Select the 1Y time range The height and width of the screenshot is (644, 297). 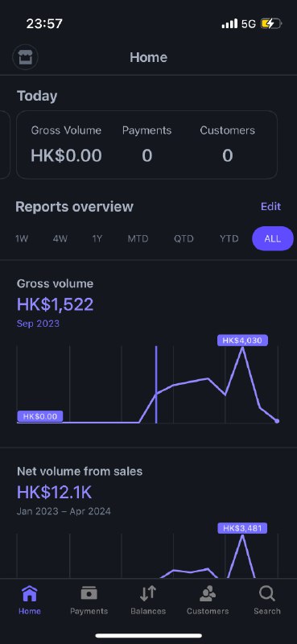click(x=97, y=238)
